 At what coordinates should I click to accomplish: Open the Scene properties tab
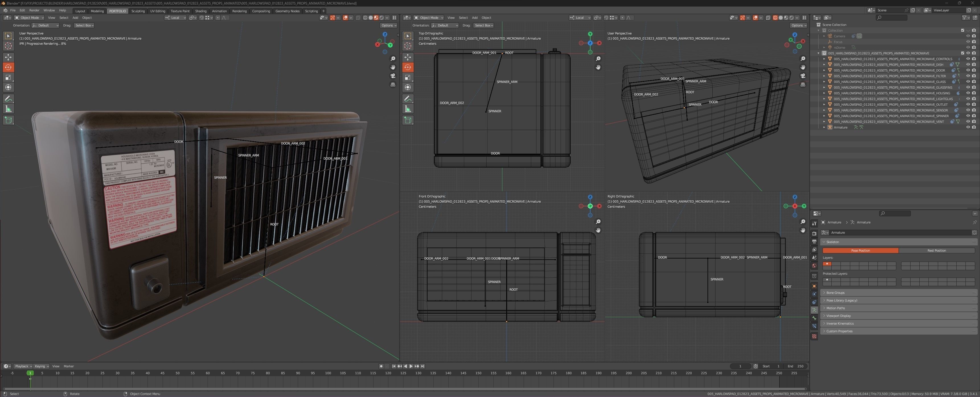[814, 257]
